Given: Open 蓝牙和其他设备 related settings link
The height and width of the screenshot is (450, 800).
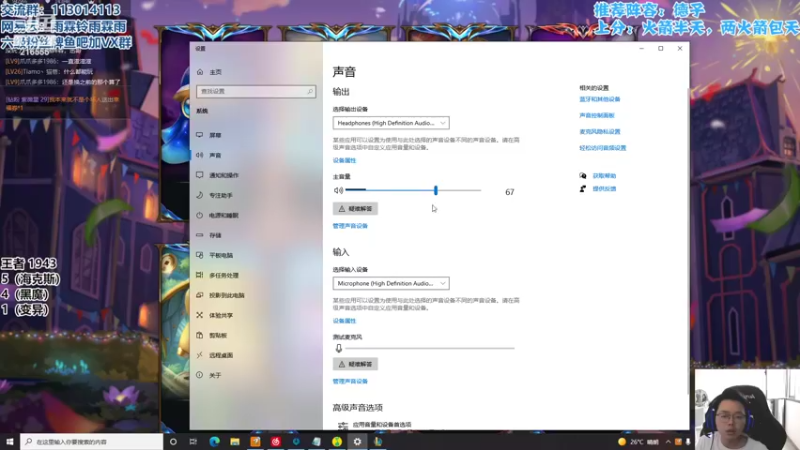Looking at the screenshot, I should 599,99.
